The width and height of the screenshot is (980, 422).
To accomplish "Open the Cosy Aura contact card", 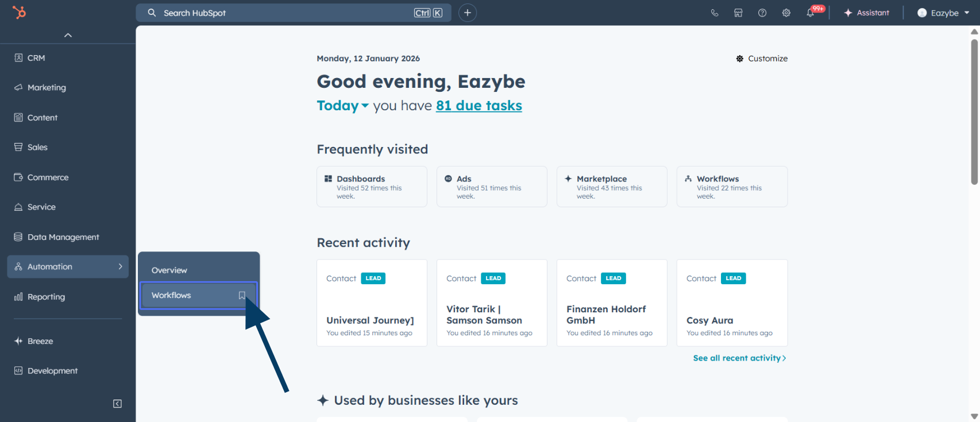I will point(732,303).
